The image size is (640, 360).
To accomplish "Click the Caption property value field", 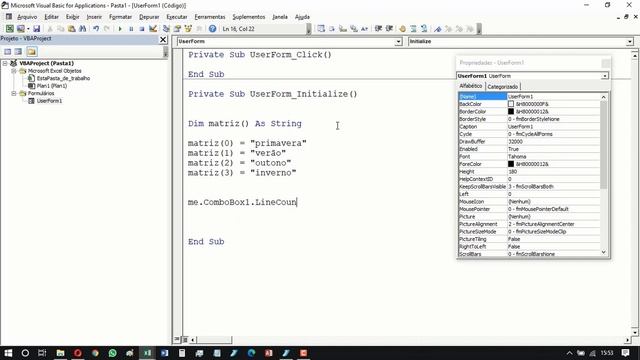I will (x=553, y=127).
